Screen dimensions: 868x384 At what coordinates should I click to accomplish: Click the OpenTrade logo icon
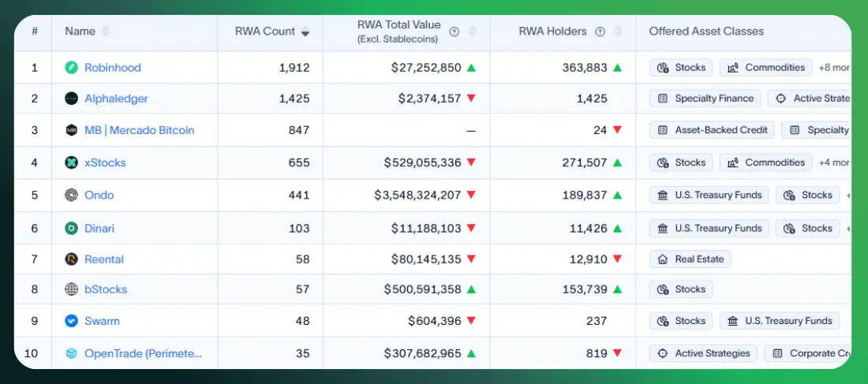pyautogui.click(x=71, y=353)
